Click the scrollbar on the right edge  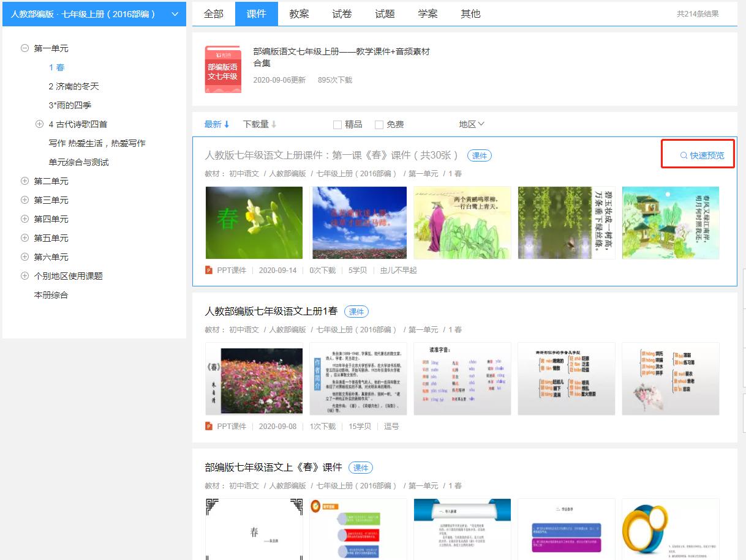(743, 275)
